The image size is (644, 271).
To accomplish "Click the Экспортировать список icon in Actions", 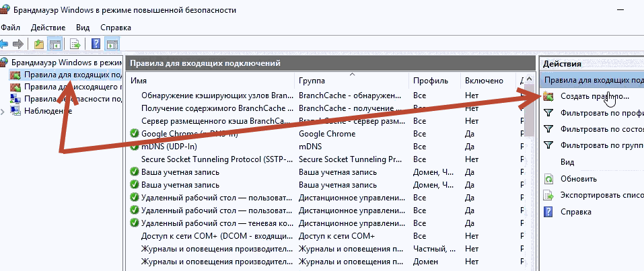I will coord(548,195).
